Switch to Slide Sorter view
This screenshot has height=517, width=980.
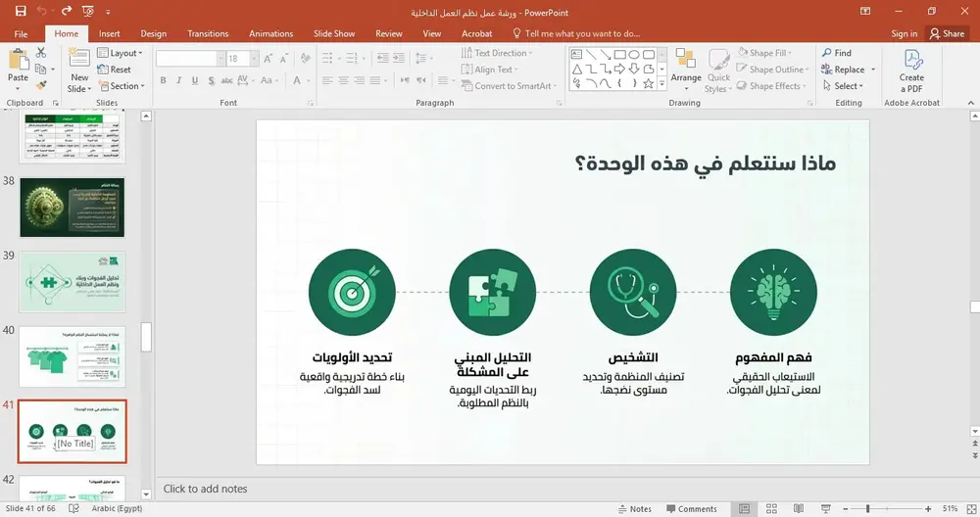coord(772,509)
